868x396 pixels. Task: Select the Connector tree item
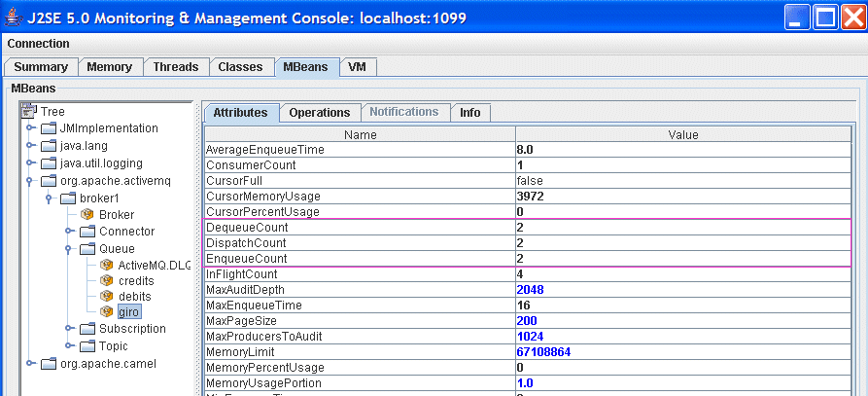pos(125,232)
